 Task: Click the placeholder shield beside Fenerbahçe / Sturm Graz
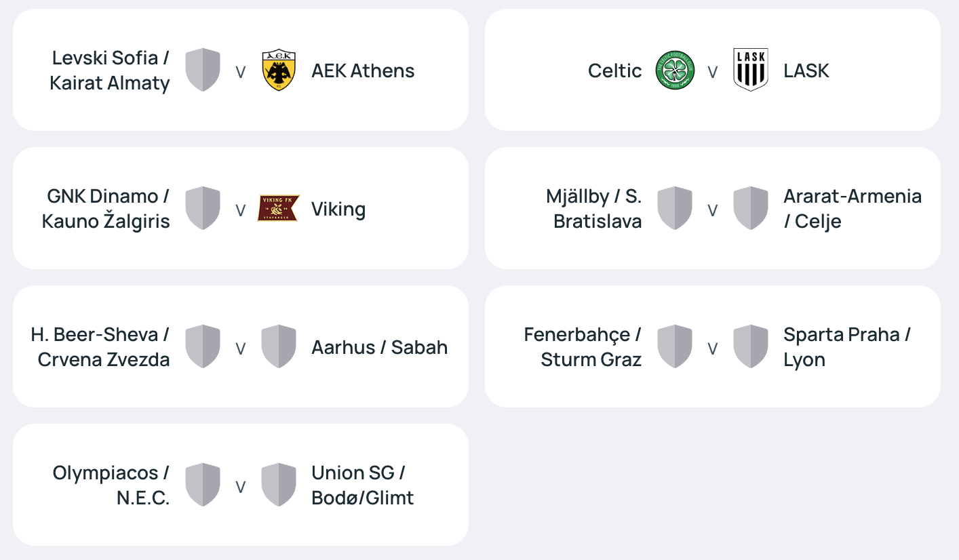(x=675, y=346)
